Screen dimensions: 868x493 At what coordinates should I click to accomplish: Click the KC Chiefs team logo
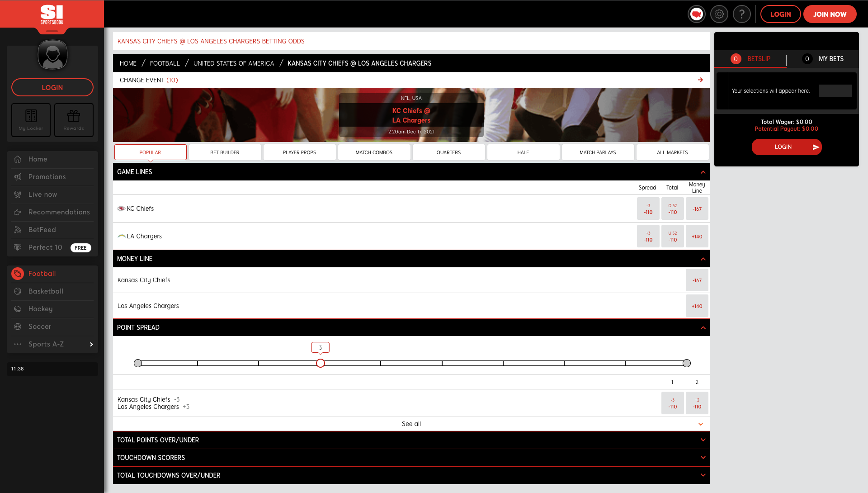click(121, 209)
